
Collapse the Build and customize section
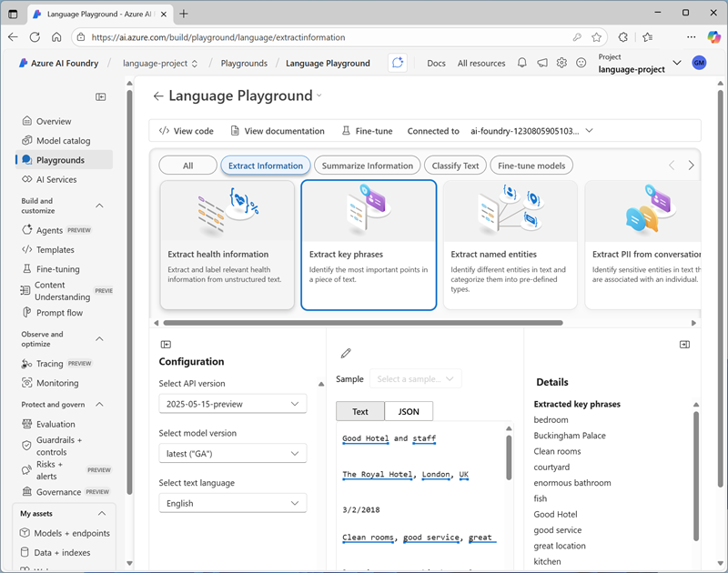(99, 206)
